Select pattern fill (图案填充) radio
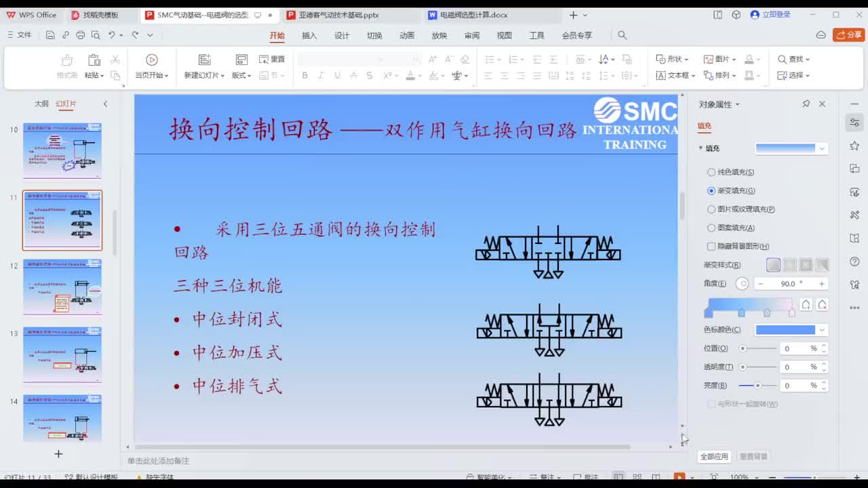This screenshot has width=868, height=488. click(x=711, y=228)
